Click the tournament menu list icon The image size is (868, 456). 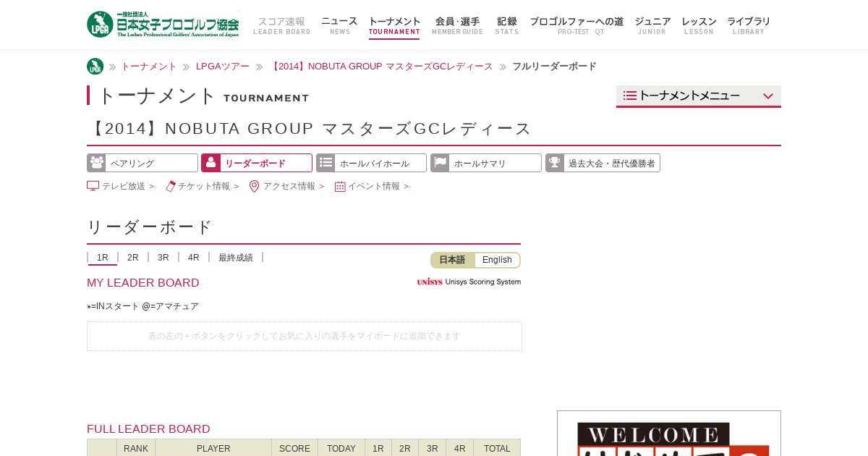630,96
